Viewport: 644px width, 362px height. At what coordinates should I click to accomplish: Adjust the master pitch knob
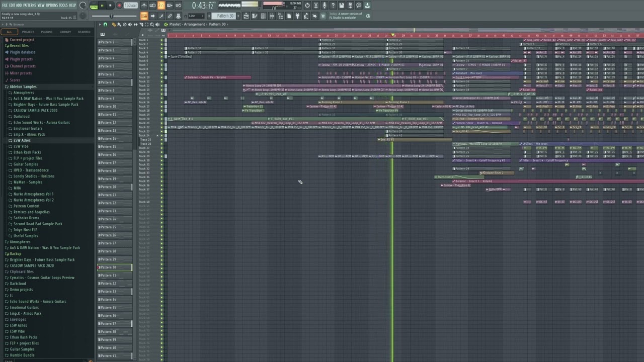[83, 16]
